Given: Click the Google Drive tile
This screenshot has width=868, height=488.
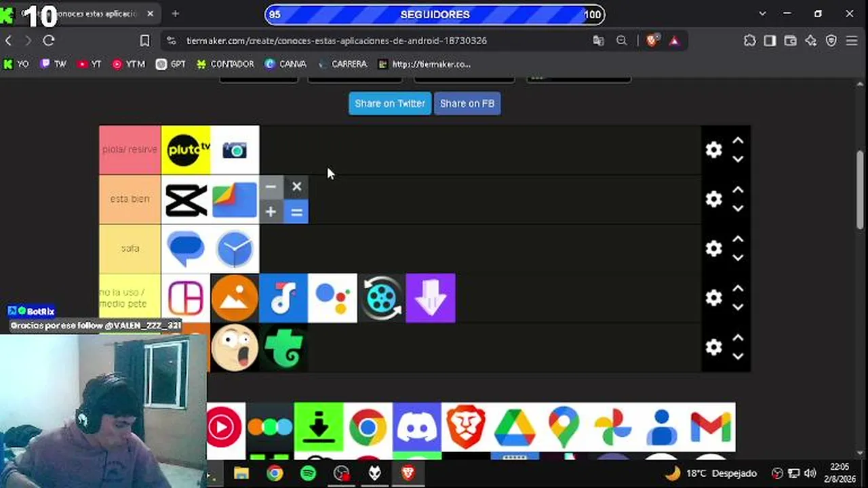Looking at the screenshot, I should 515,427.
